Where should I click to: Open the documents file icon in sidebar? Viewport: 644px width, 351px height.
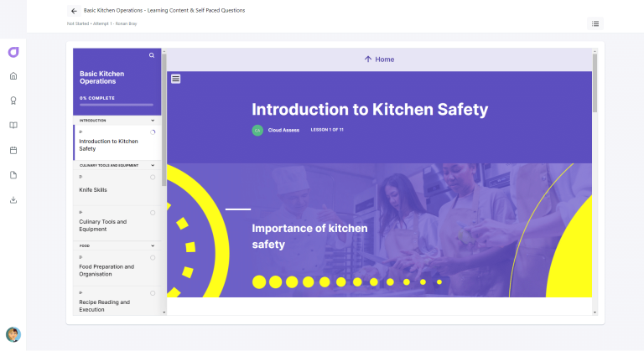click(13, 175)
